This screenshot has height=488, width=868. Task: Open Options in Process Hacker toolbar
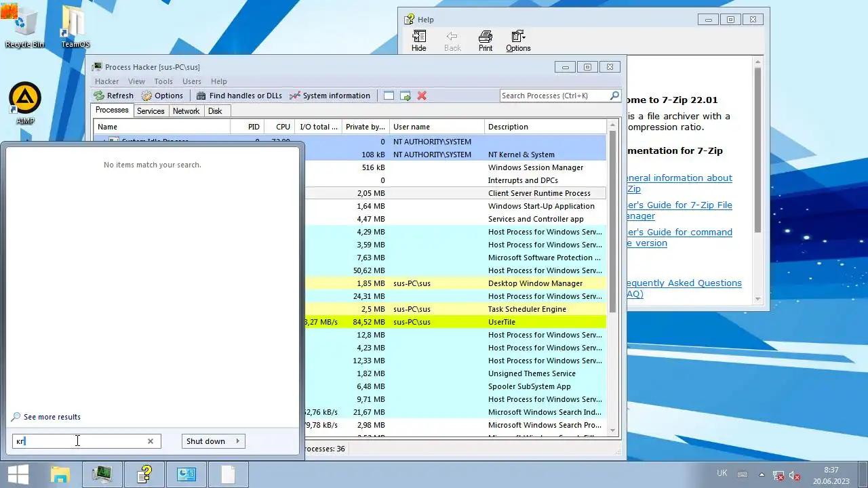tap(162, 96)
